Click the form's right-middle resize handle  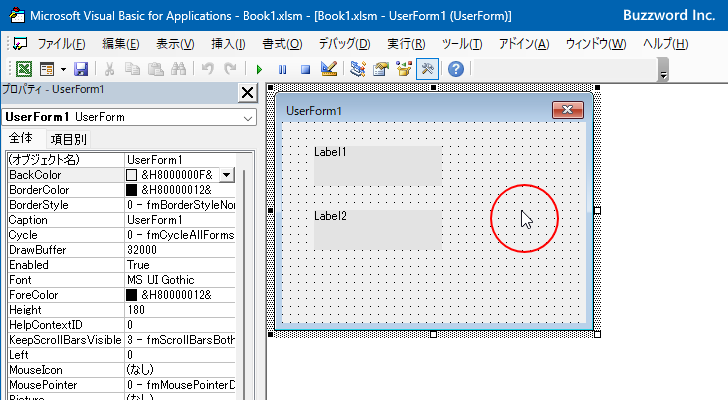coord(598,211)
